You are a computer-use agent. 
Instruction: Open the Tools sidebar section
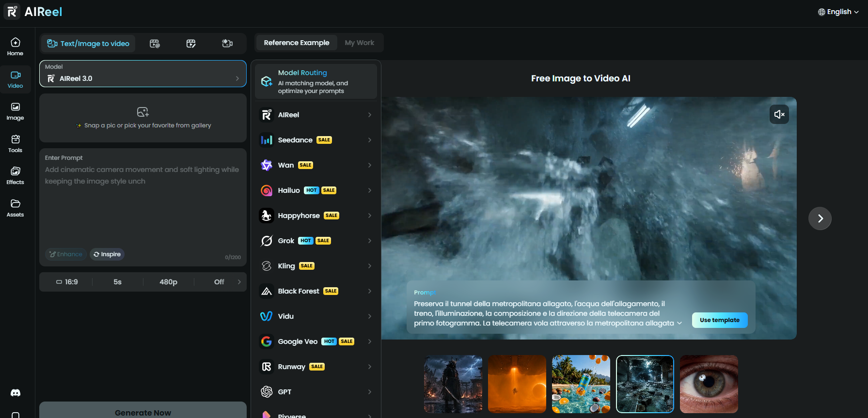click(x=15, y=144)
